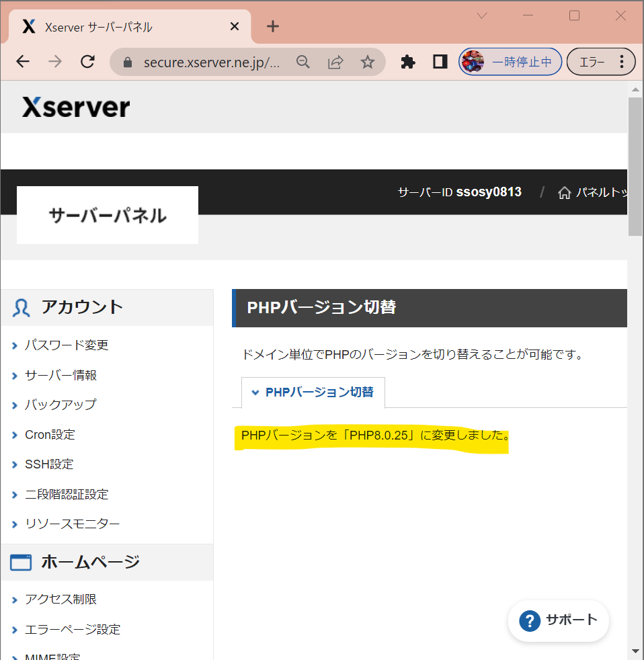Click the page vertical scrollbar thumb
644x660 pixels.
[635, 167]
